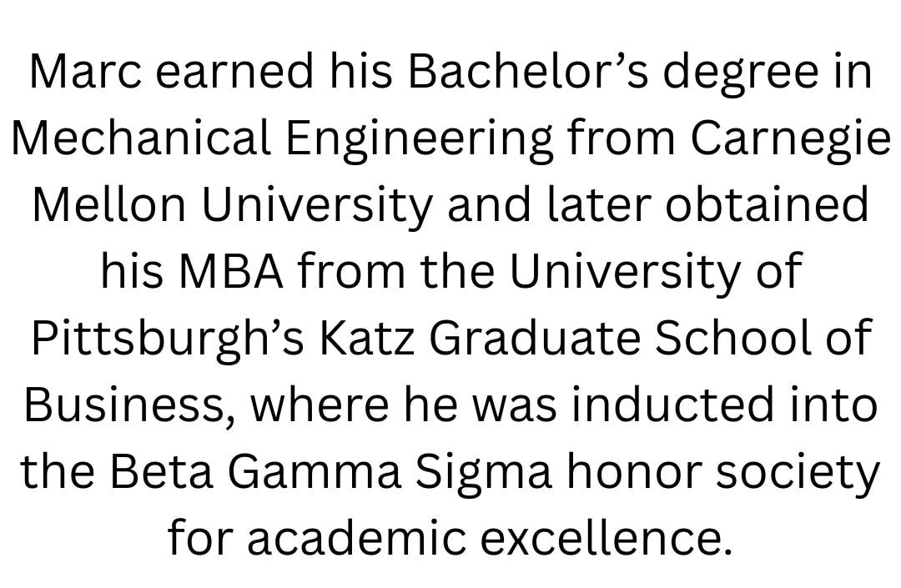Click the word "academic" in last line
901x588 pixels.
[356, 537]
